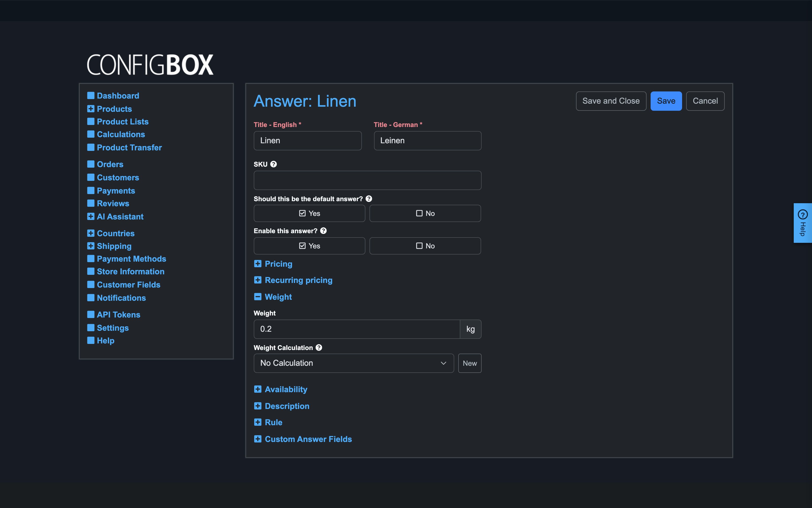The height and width of the screenshot is (508, 812).
Task: Click the SKU help question mark icon
Action: (274, 164)
